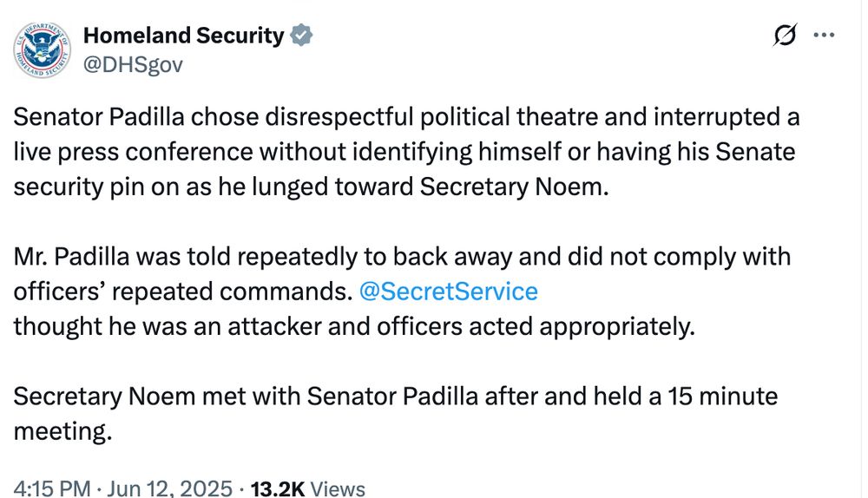The height and width of the screenshot is (498, 868).
Task: Open the three-dot more options menu
Action: click(x=824, y=36)
